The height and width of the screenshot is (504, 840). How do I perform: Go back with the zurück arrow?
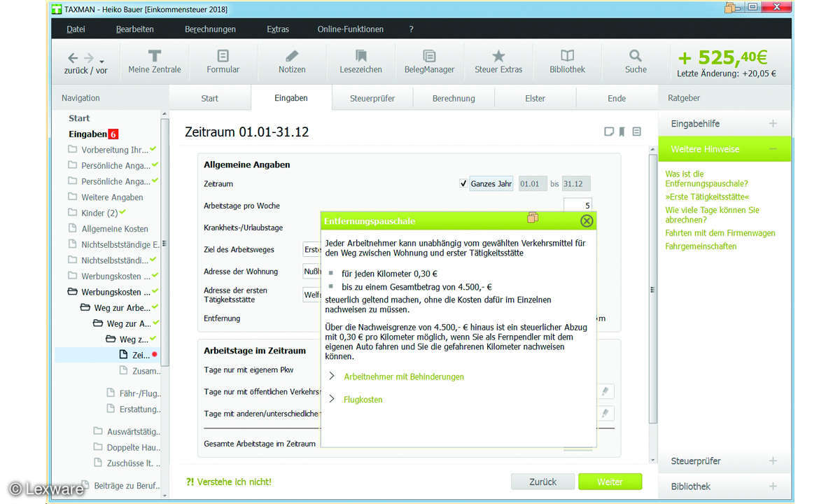point(73,58)
